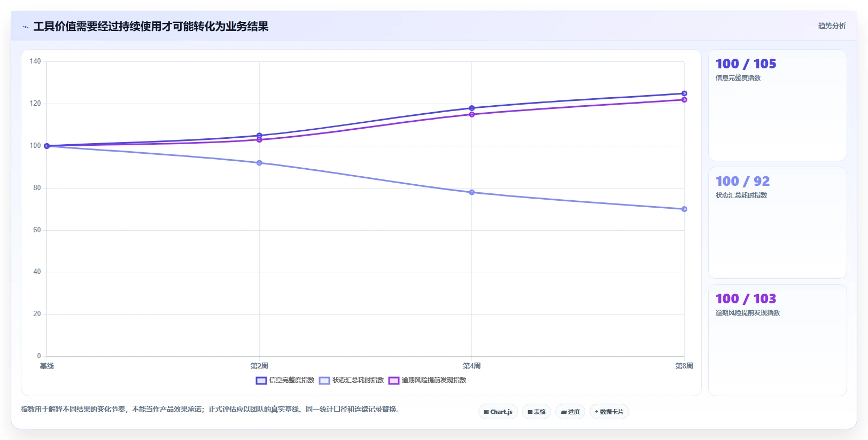Click the 状态汇总耗时指数 data point at 第8周
Viewport: 868px width, 440px height.
pos(684,209)
